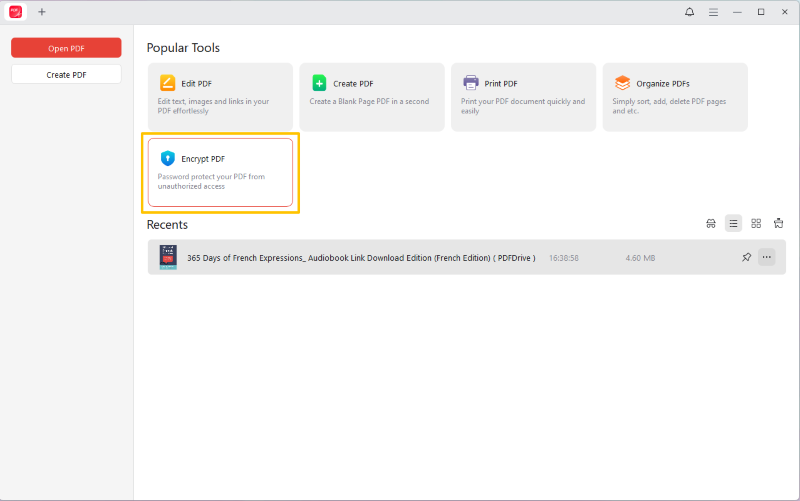
Task: Open more options for recent file
Action: pos(766,257)
